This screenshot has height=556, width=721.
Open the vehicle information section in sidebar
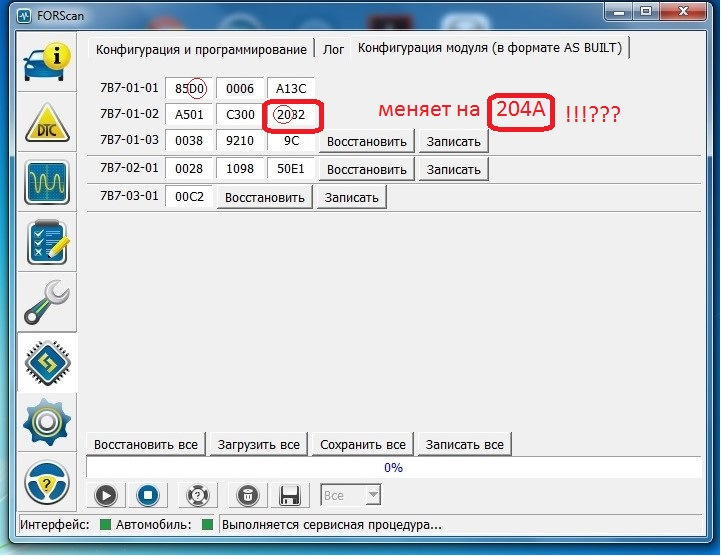pyautogui.click(x=47, y=62)
